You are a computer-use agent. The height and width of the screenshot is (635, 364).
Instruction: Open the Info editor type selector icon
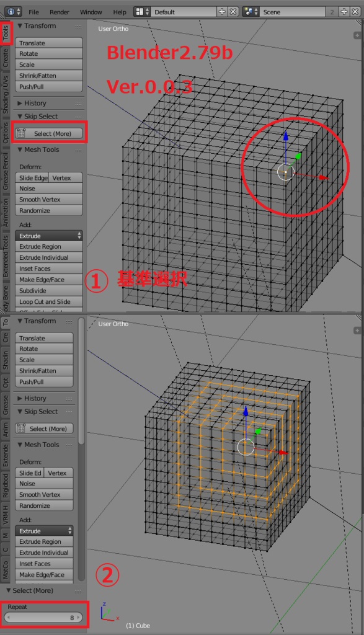[14, 12]
